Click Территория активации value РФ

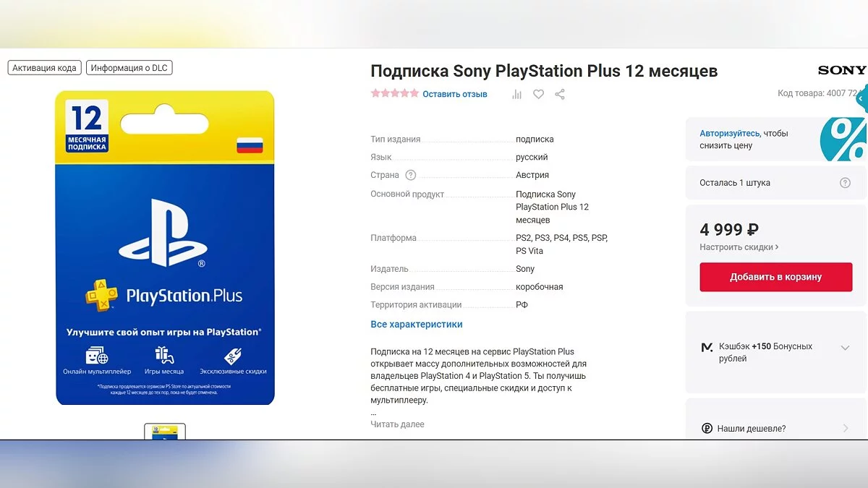coord(522,305)
